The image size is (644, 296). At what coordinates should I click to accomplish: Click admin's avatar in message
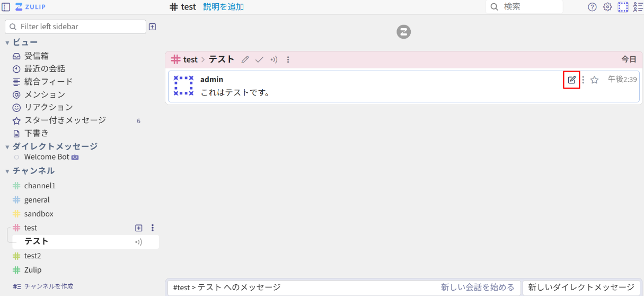[x=184, y=85]
